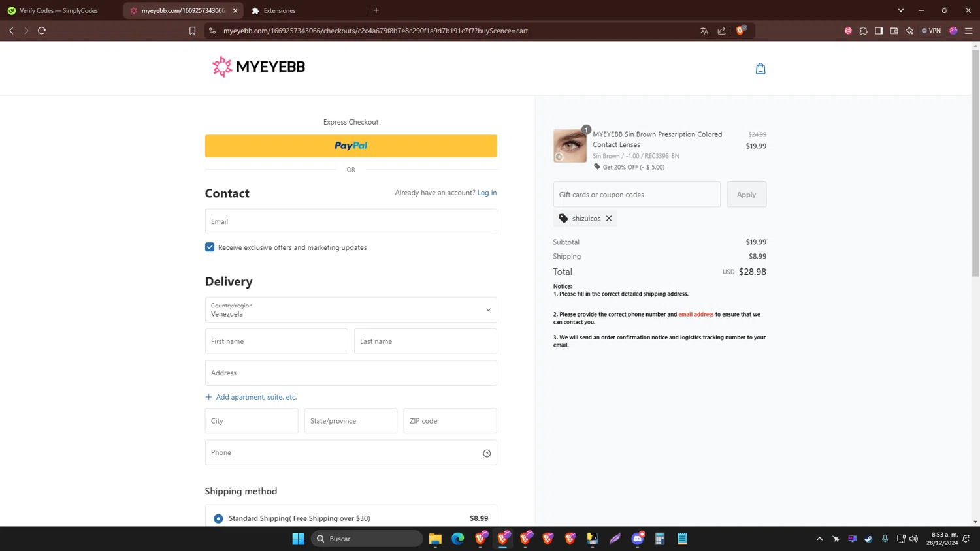Click the browser address bar URL

pos(376,31)
